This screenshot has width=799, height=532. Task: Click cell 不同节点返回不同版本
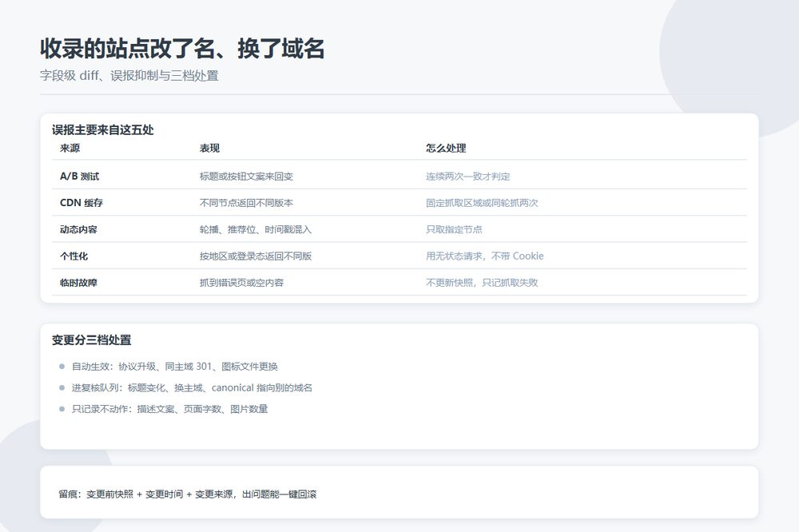(x=246, y=203)
